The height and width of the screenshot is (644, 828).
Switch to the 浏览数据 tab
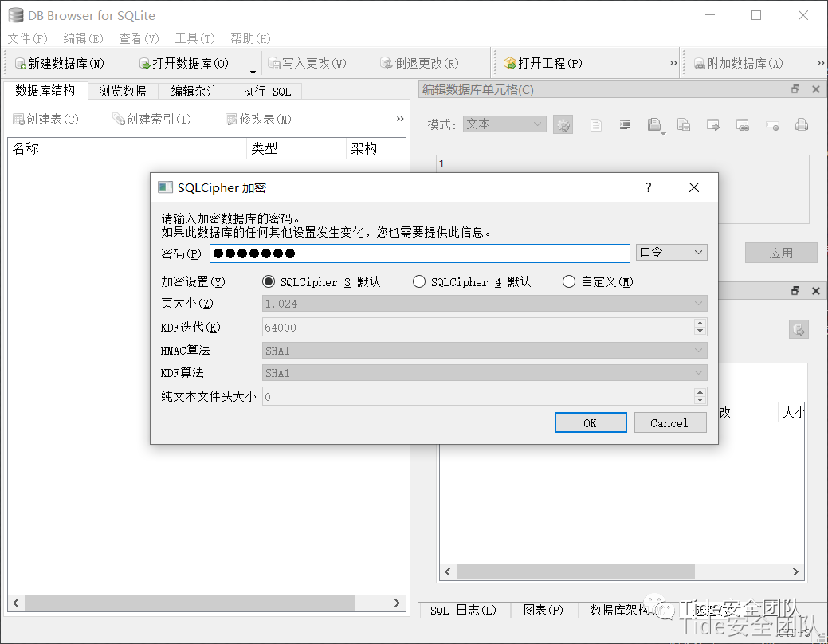[123, 92]
